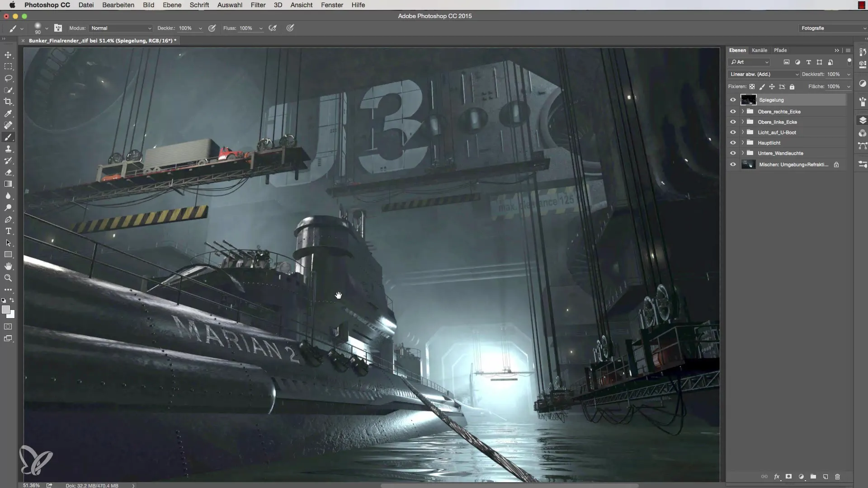Open the Auswahl menu

click(x=230, y=5)
